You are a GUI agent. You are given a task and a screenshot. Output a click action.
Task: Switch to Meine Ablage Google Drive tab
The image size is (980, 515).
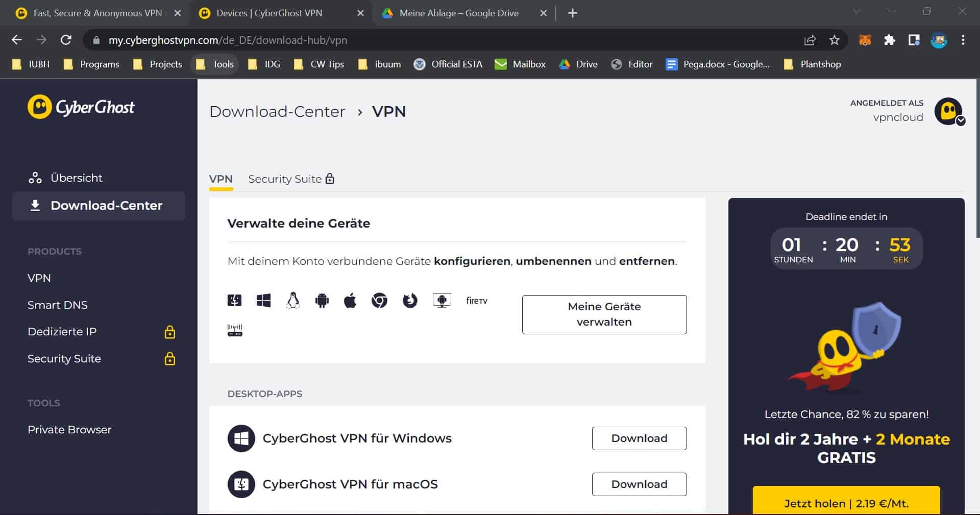tap(459, 13)
